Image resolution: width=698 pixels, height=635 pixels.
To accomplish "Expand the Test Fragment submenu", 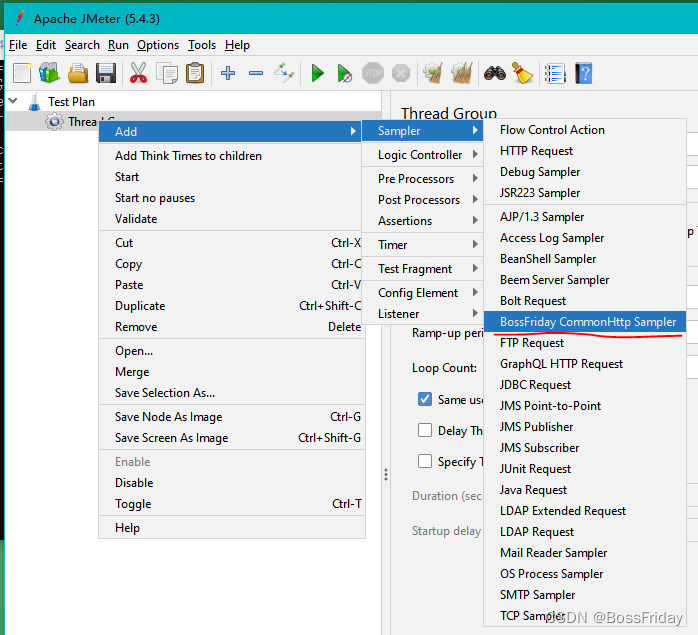I will [422, 269].
